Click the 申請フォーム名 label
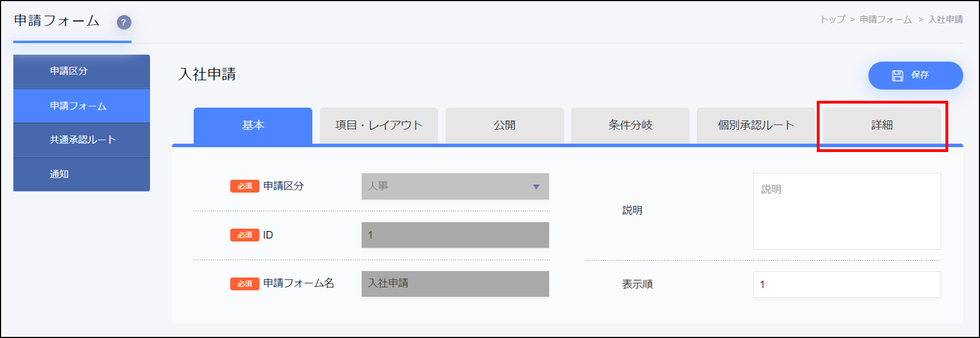The image size is (980, 338). (299, 283)
